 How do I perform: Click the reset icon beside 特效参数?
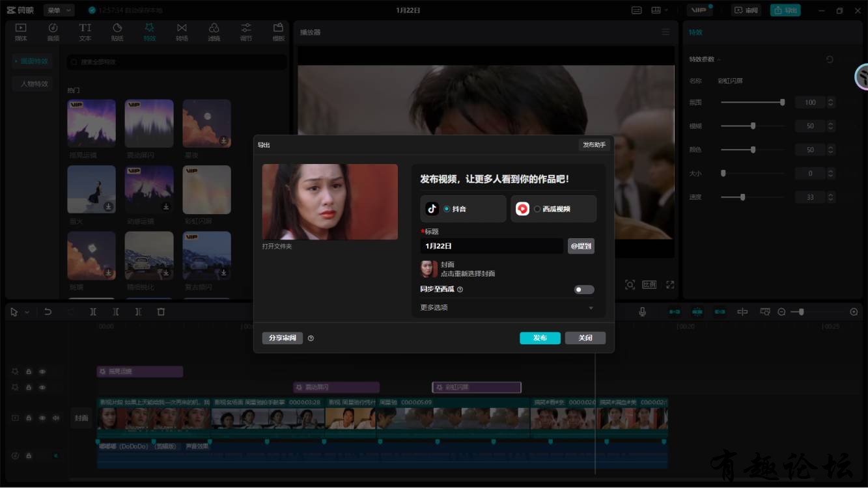[830, 59]
